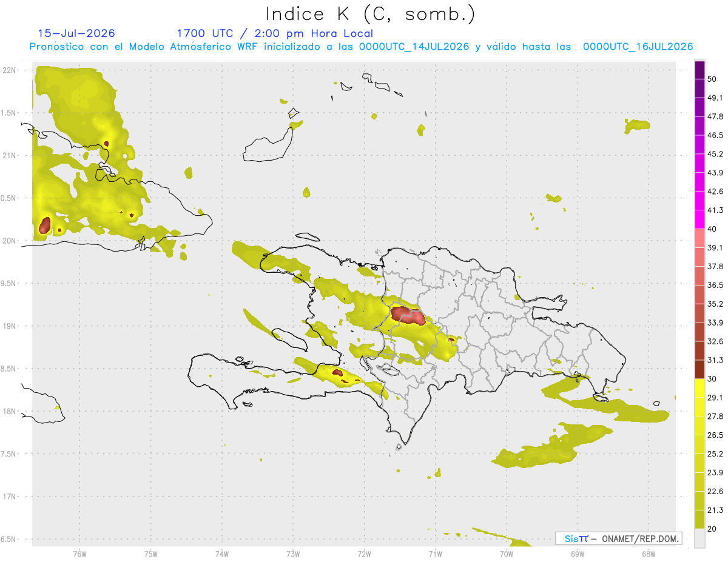Select the "71W" longitude label

[x=435, y=554]
